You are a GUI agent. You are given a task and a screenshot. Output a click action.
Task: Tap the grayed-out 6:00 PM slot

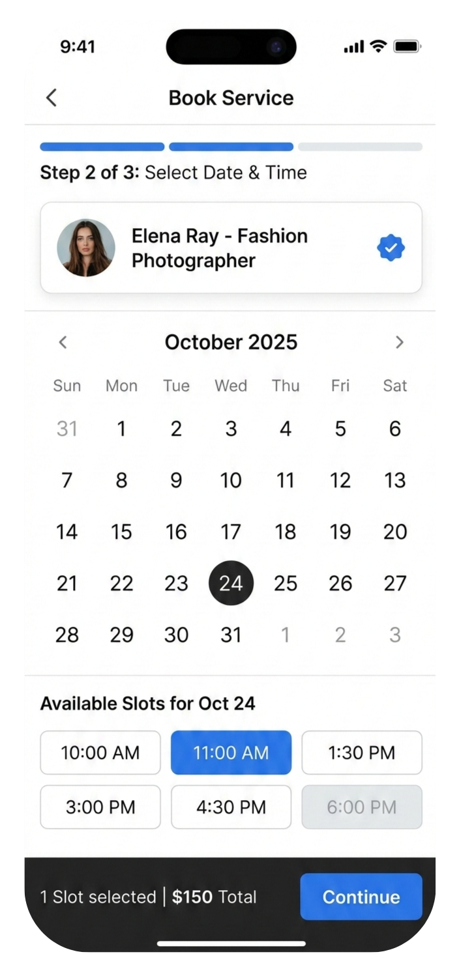[362, 807]
